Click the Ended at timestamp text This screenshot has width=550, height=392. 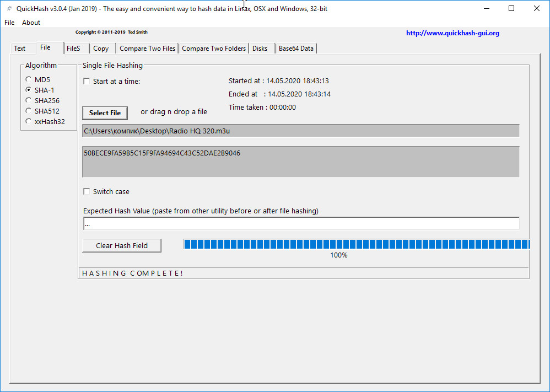(x=279, y=94)
